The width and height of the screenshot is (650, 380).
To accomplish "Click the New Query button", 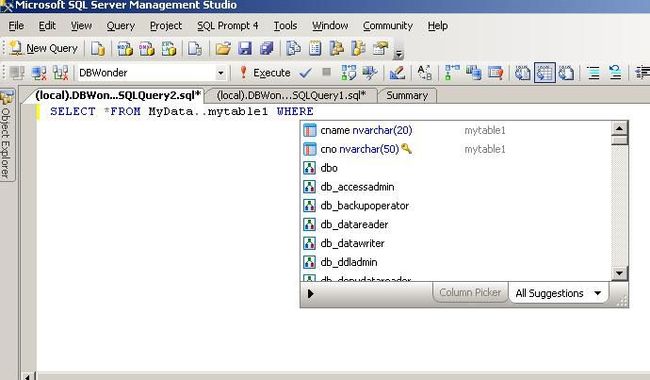I will [44, 48].
